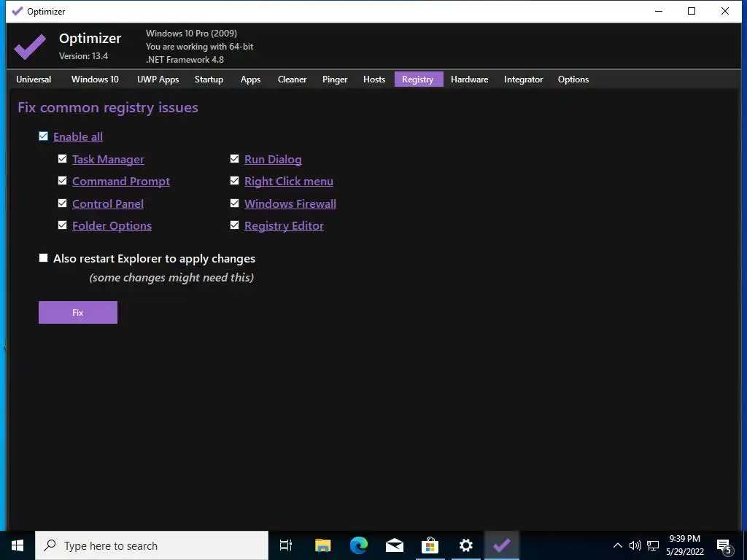Open Microsoft Store from the taskbar
Image resolution: width=747 pixels, height=560 pixels.
430,545
